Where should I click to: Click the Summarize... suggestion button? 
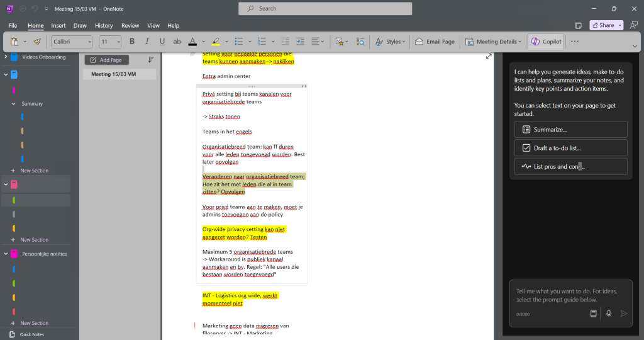pyautogui.click(x=570, y=130)
